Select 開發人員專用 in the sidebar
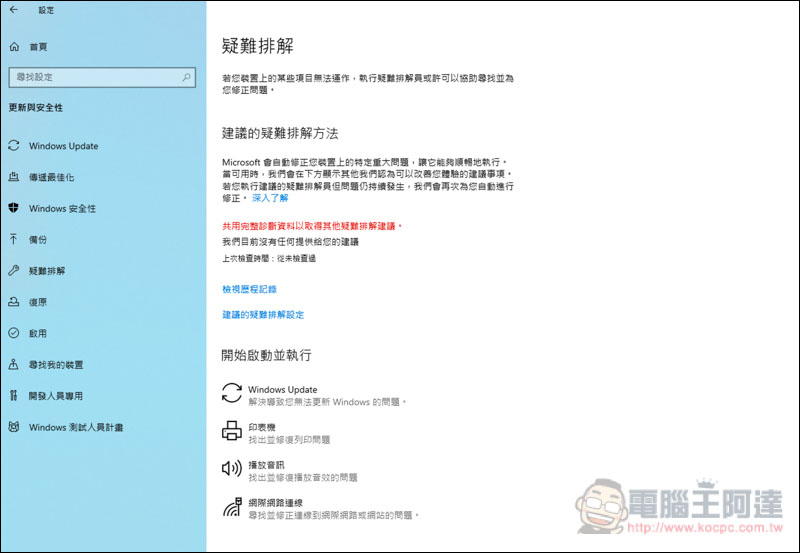This screenshot has width=800, height=553. pos(56,396)
